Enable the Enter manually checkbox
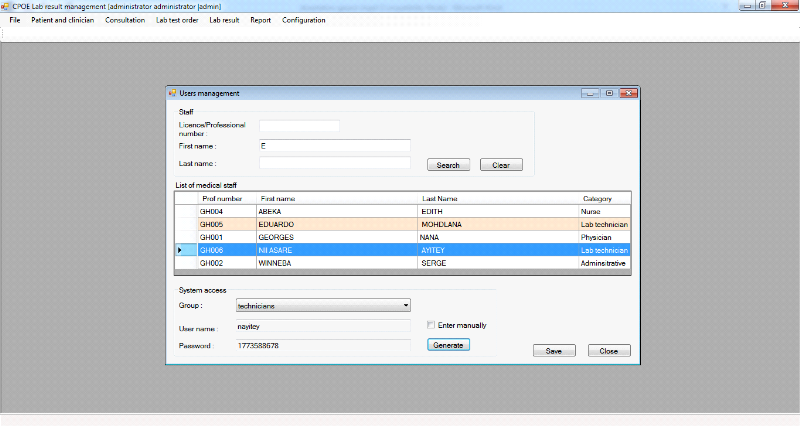Viewport: 800px width, 426px height. (430, 325)
